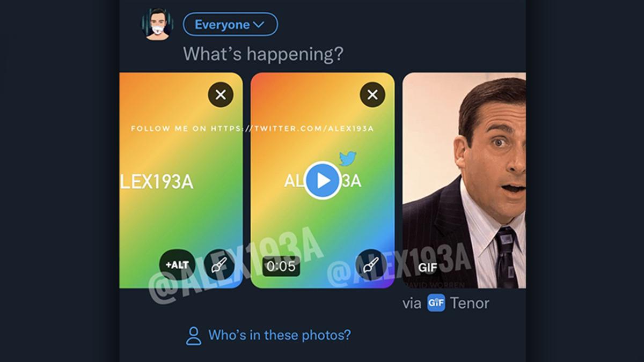Click the Tenor attribution text
This screenshot has height=362, width=644.
coord(470,303)
